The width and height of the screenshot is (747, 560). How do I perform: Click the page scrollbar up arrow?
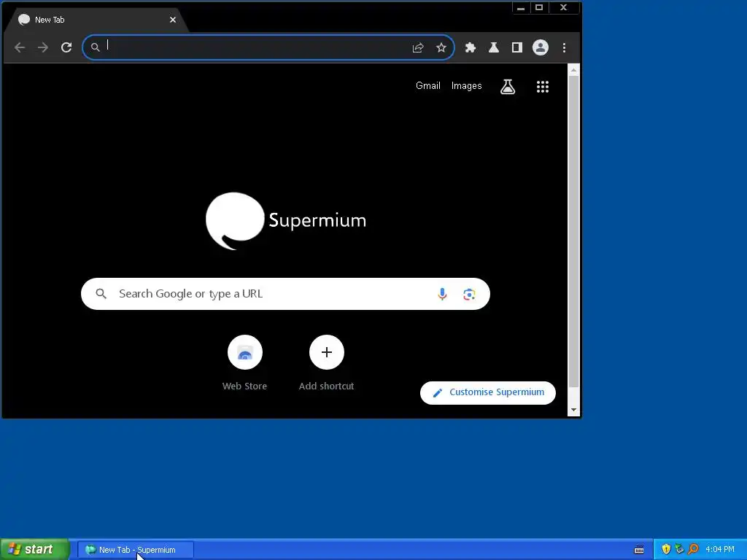tap(573, 70)
